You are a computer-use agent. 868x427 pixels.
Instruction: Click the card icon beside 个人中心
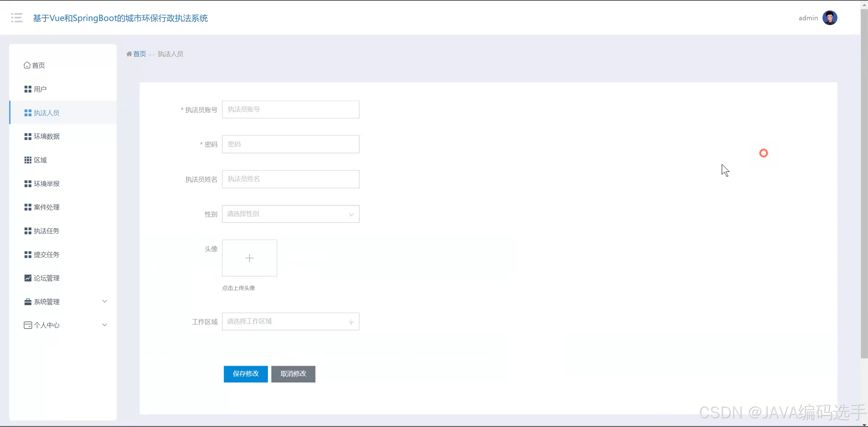click(28, 325)
